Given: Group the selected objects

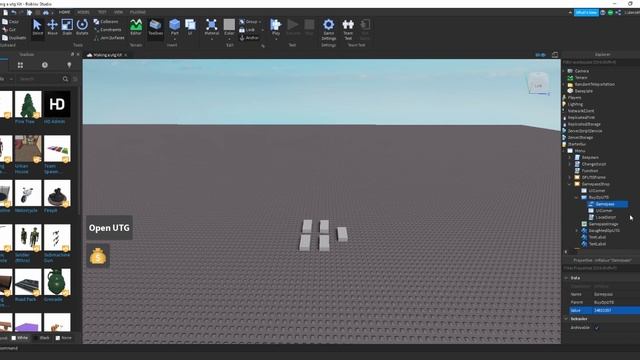Looking at the screenshot, I should (x=249, y=22).
